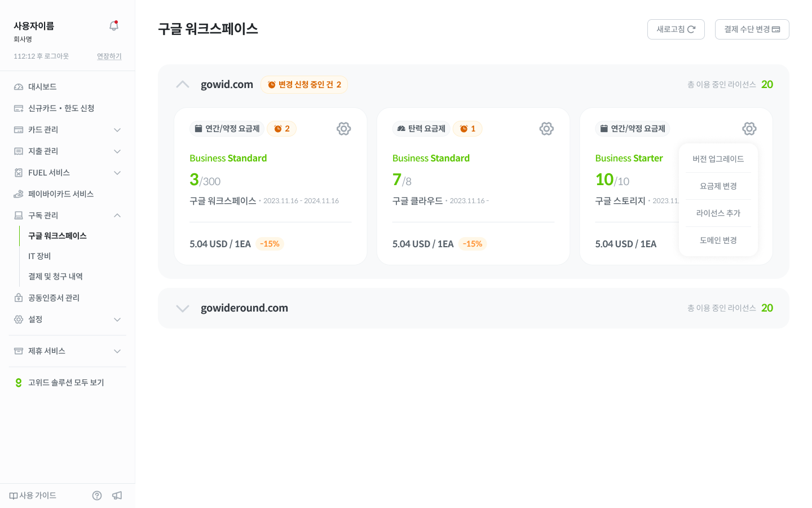Click the 새로고침 refresh button
812x508 pixels.
click(x=676, y=29)
